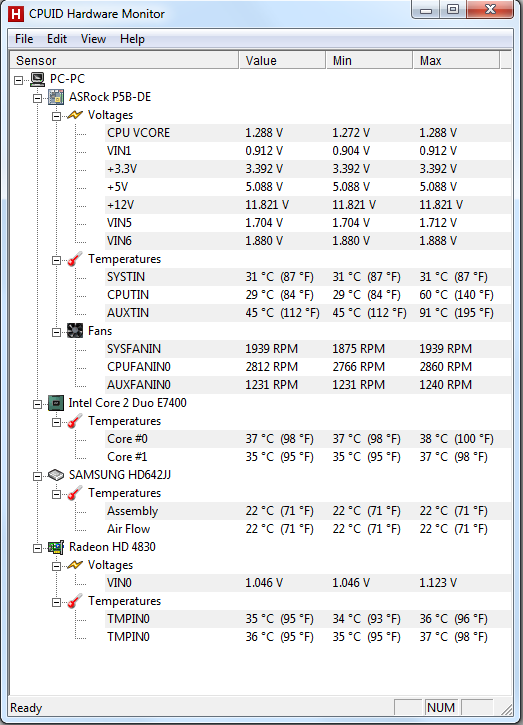This screenshot has height=725, width=523.
Task: Click thermometer icon under Radeon HD 4830
Action: click(75, 601)
